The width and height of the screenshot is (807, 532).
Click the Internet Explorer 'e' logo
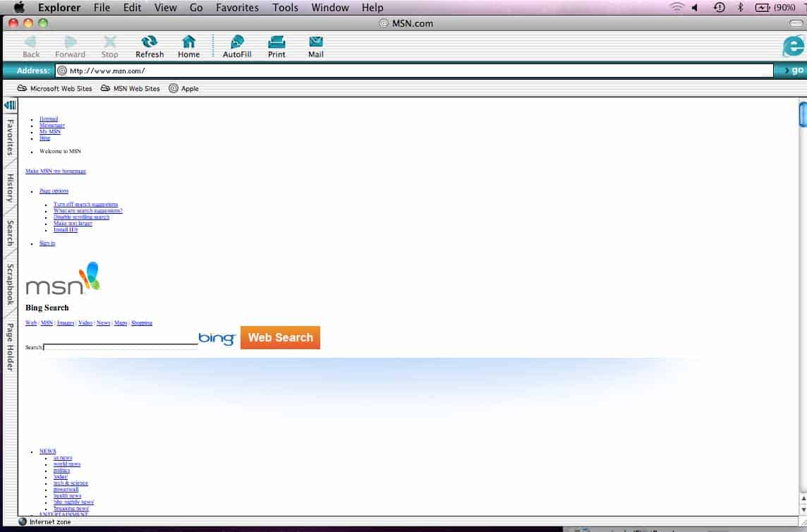click(x=793, y=46)
